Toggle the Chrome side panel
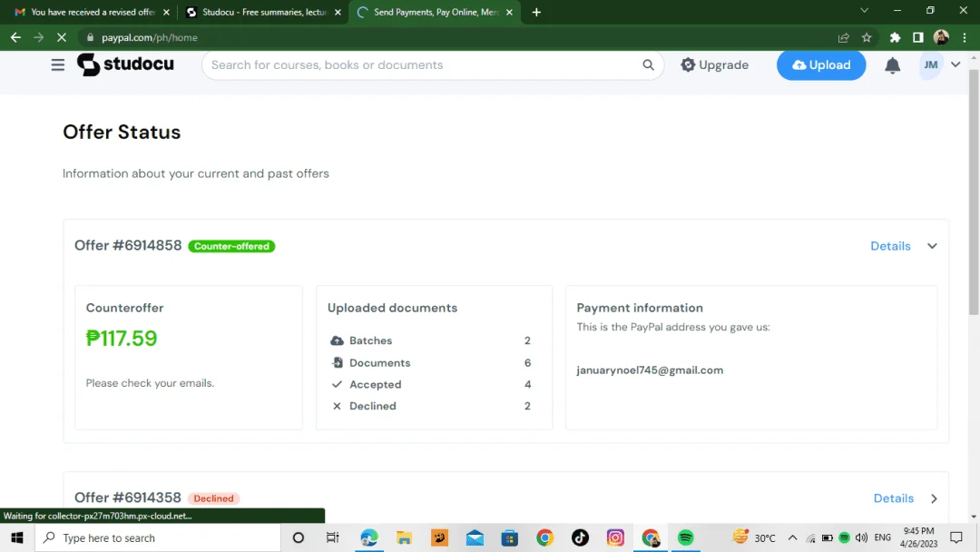The image size is (980, 552). coord(918,37)
